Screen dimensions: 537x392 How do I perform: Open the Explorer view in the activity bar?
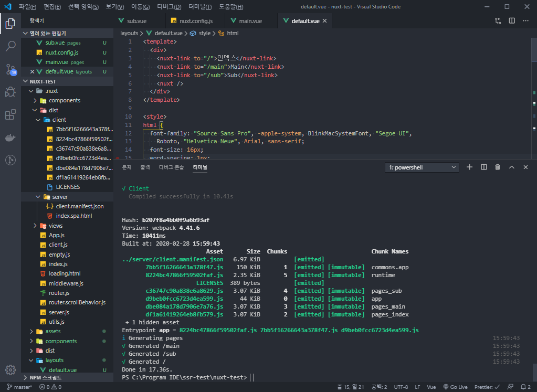[10, 24]
